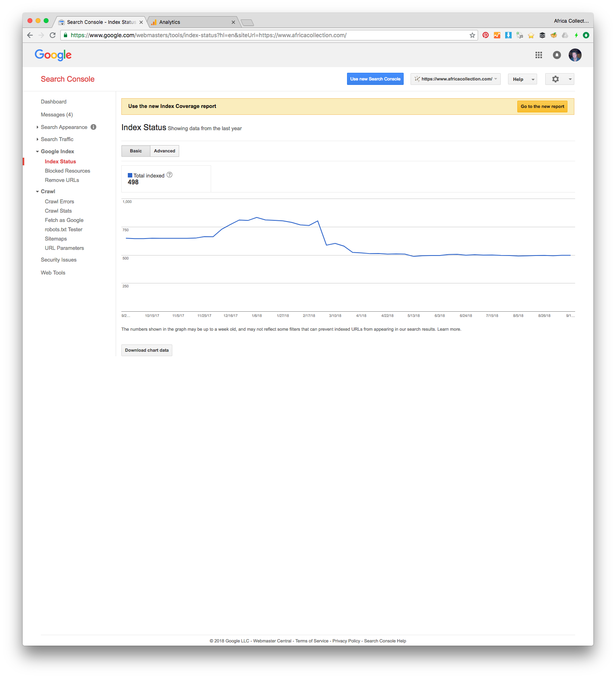
Task: Select the Search Console Index Status tab
Action: pyautogui.click(x=101, y=22)
